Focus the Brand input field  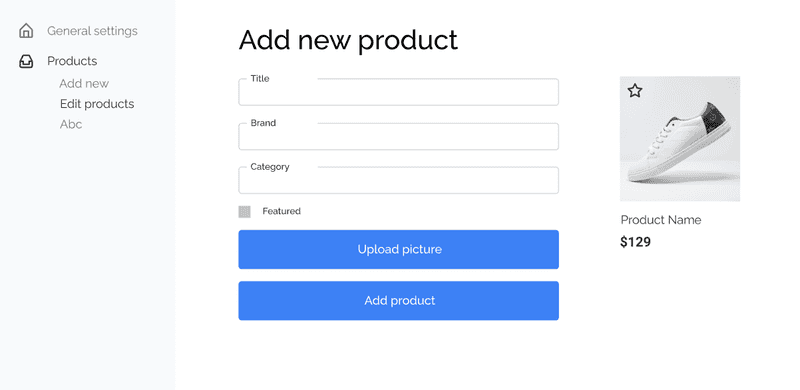click(398, 136)
